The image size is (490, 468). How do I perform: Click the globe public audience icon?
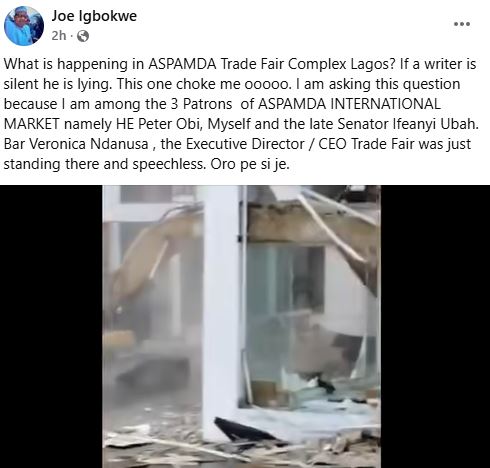pyautogui.click(x=83, y=36)
